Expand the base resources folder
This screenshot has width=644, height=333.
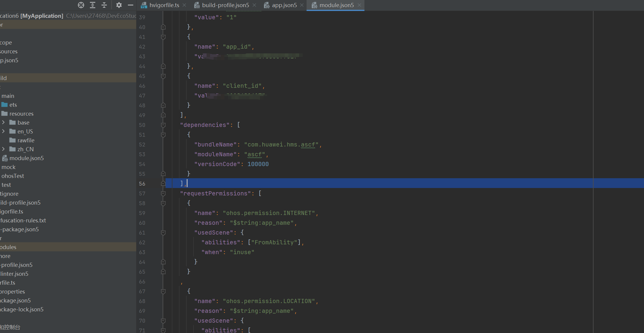pos(3,122)
